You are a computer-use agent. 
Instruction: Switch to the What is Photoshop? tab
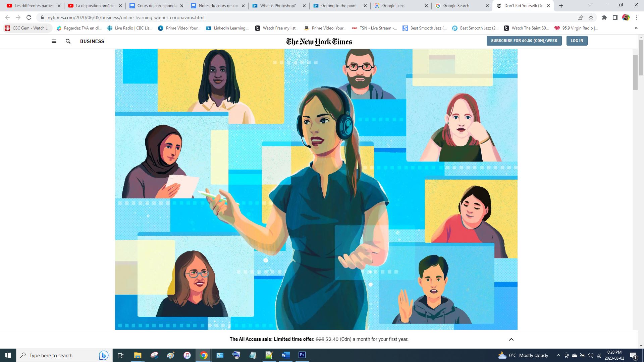point(278,6)
